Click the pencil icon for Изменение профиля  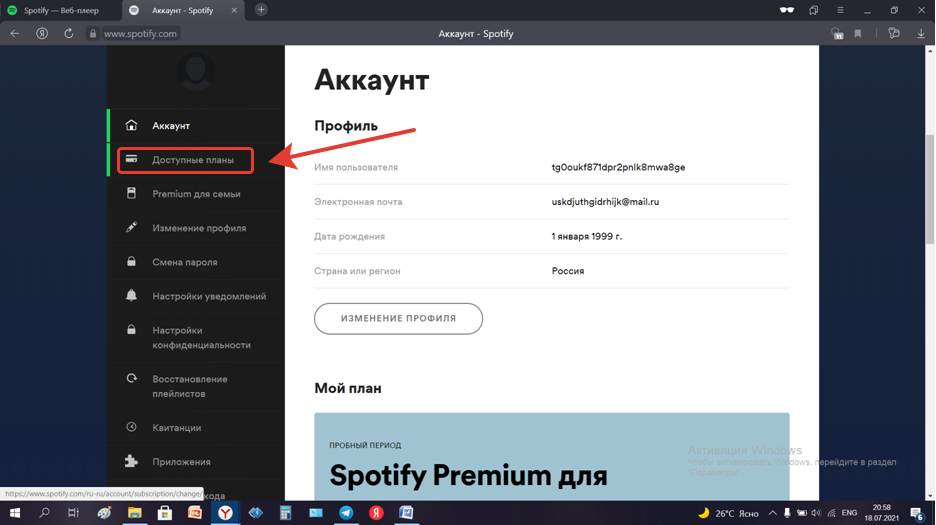click(x=131, y=228)
